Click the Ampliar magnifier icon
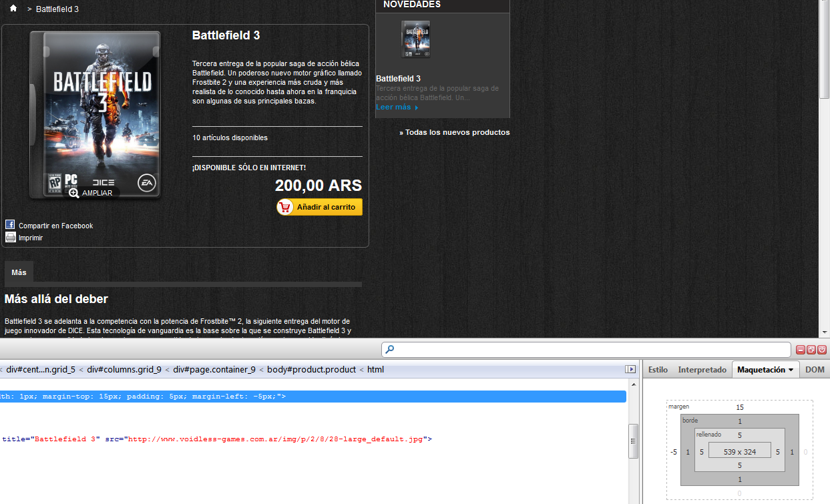830x504 pixels. click(x=74, y=193)
